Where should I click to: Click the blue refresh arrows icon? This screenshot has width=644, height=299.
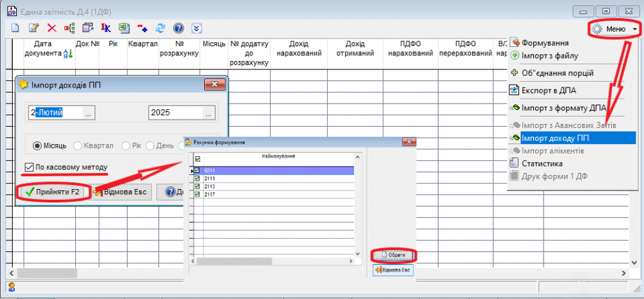point(160,28)
